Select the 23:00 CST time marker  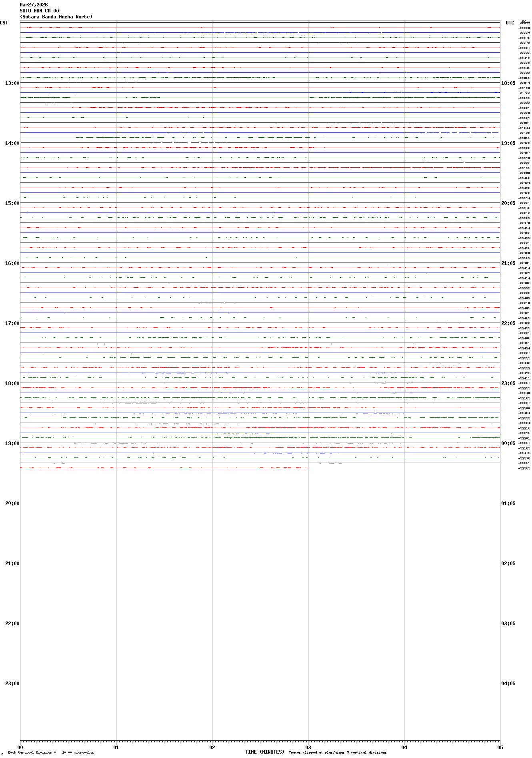(12, 684)
